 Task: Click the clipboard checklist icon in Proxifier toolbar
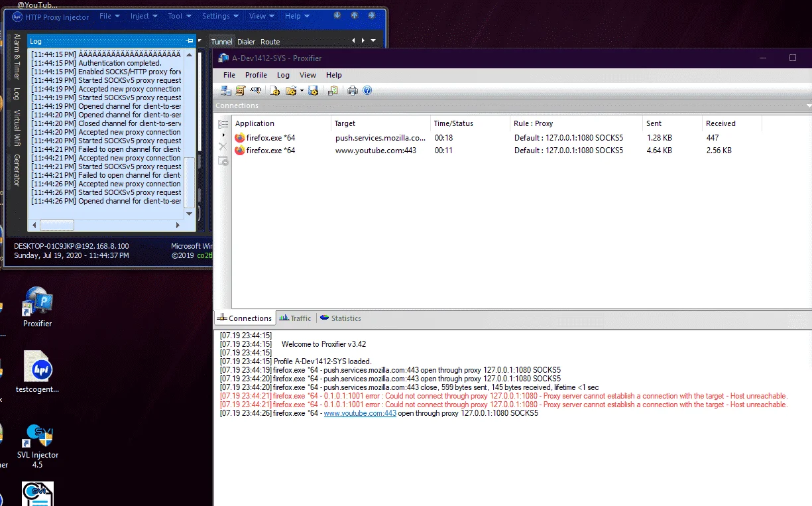[x=333, y=90]
